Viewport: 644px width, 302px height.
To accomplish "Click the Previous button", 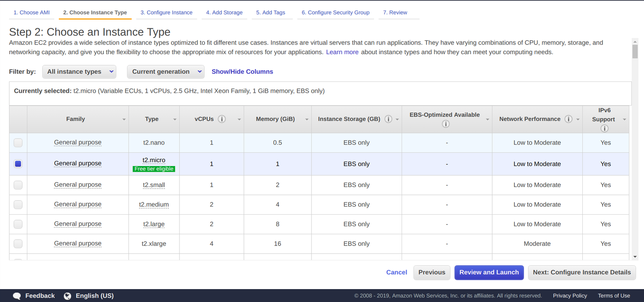I will [432, 272].
